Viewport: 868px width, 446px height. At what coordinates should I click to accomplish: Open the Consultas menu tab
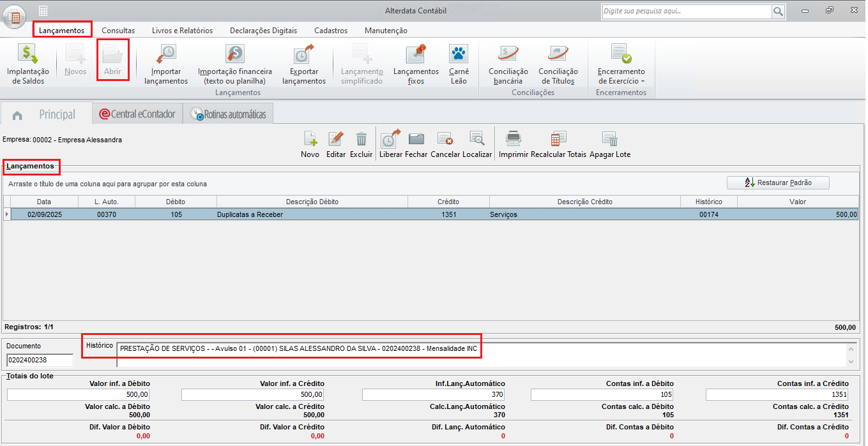[118, 30]
